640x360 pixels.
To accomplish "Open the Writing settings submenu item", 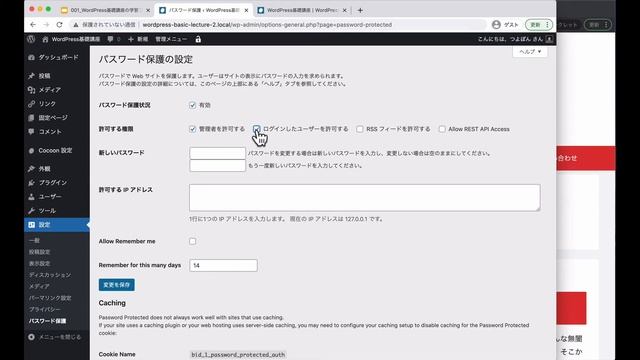I will (x=40, y=252).
